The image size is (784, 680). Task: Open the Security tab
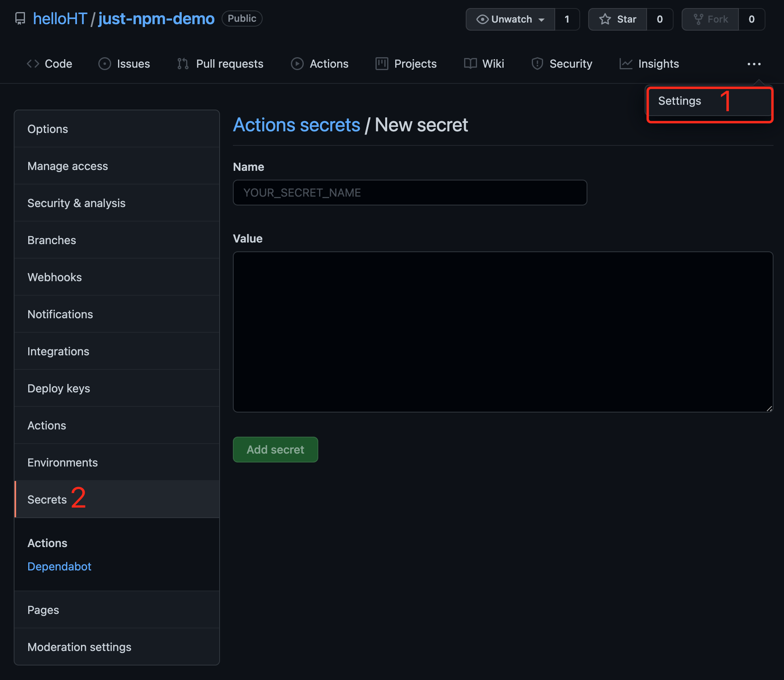point(562,64)
